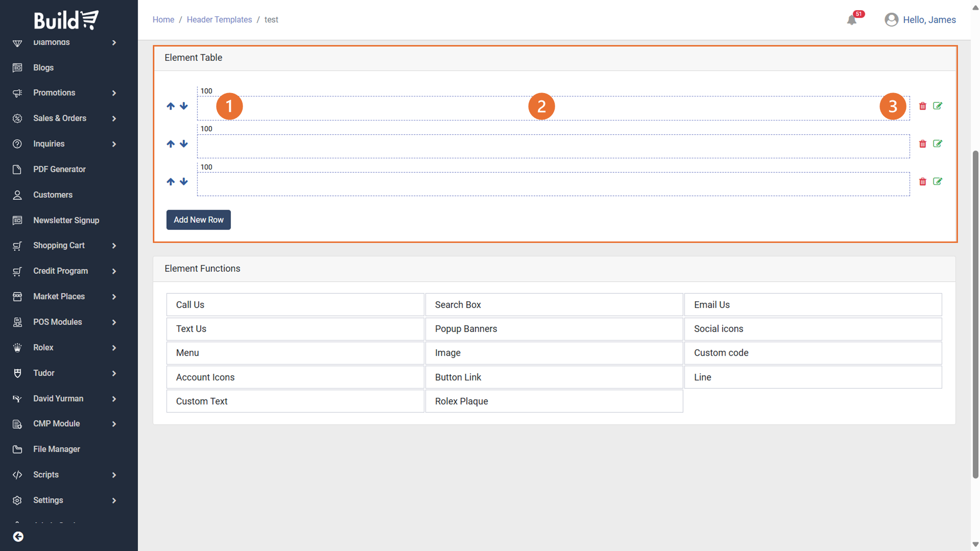Click the user avatar icon
Viewport: 980px width, 551px height.
tap(891, 20)
